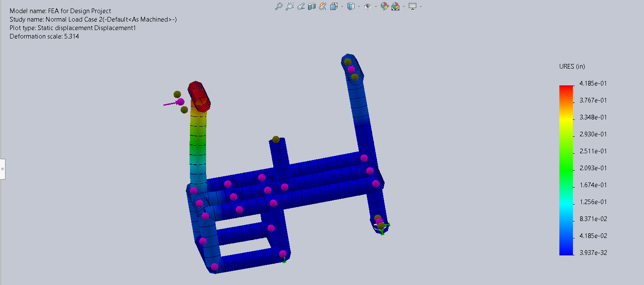Click the Study name text line

pos(93,19)
